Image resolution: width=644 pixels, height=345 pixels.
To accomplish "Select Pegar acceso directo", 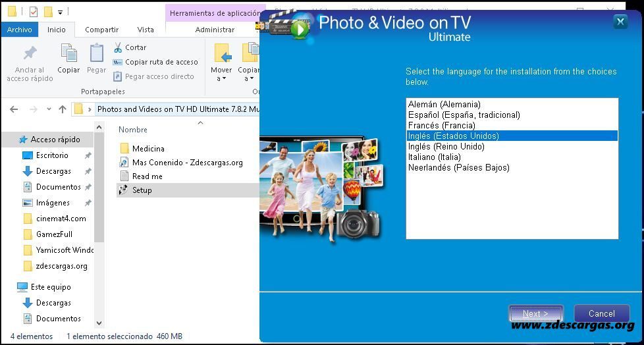I will click(x=153, y=76).
